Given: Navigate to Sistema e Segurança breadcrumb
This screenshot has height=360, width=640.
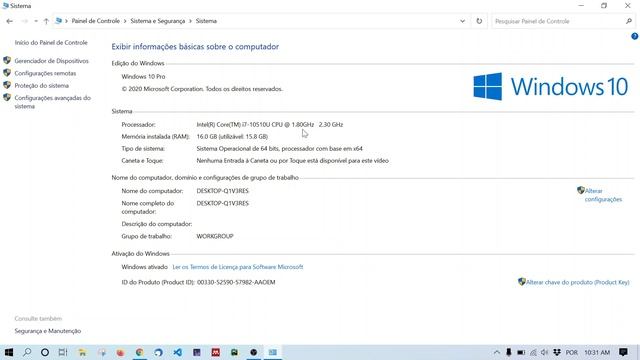Looking at the screenshot, I should pyautogui.click(x=158, y=21).
